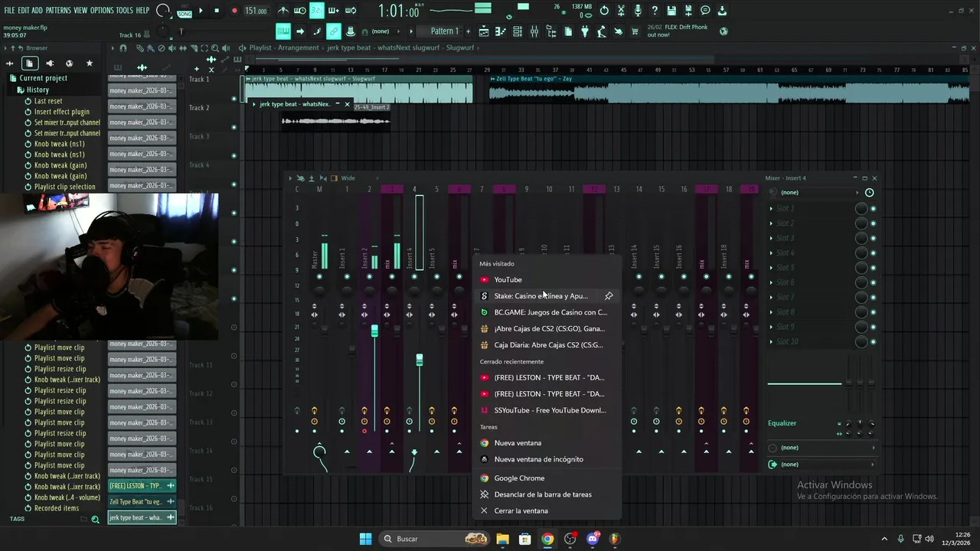Pin the Stake entry in the jump list
The height and width of the screenshot is (551, 980).
(x=609, y=296)
